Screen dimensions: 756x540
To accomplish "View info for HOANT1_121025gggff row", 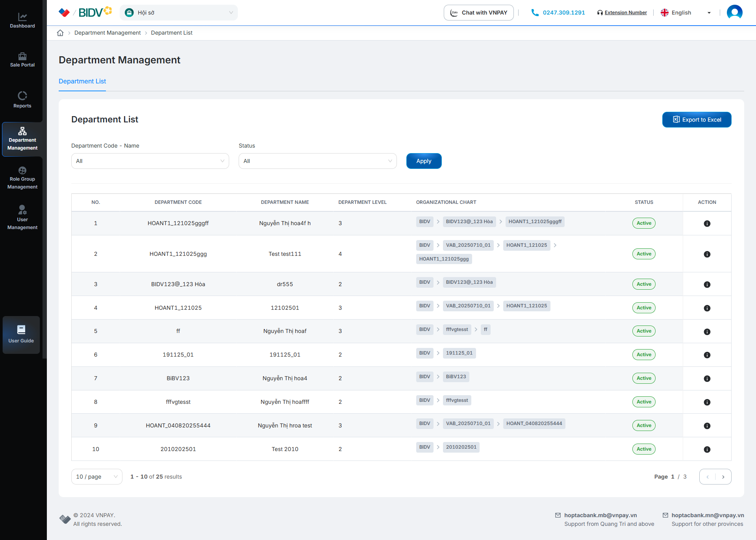I will (x=707, y=224).
